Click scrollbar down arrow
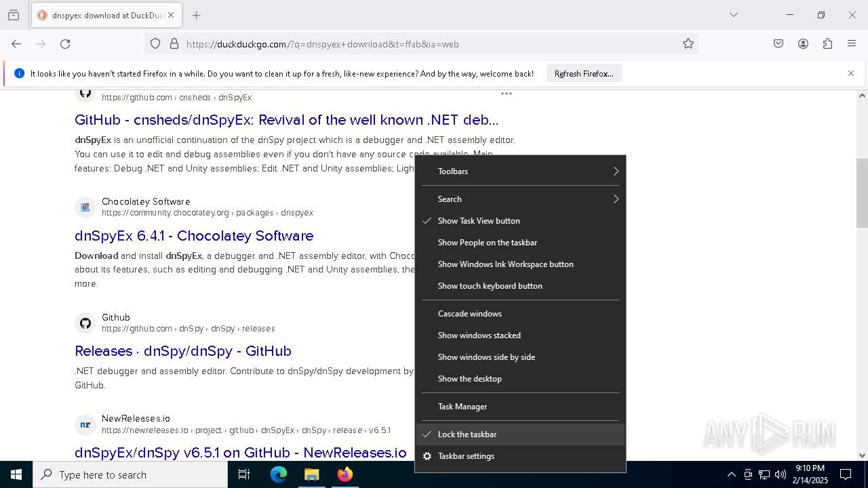868x488 pixels. 862,455
